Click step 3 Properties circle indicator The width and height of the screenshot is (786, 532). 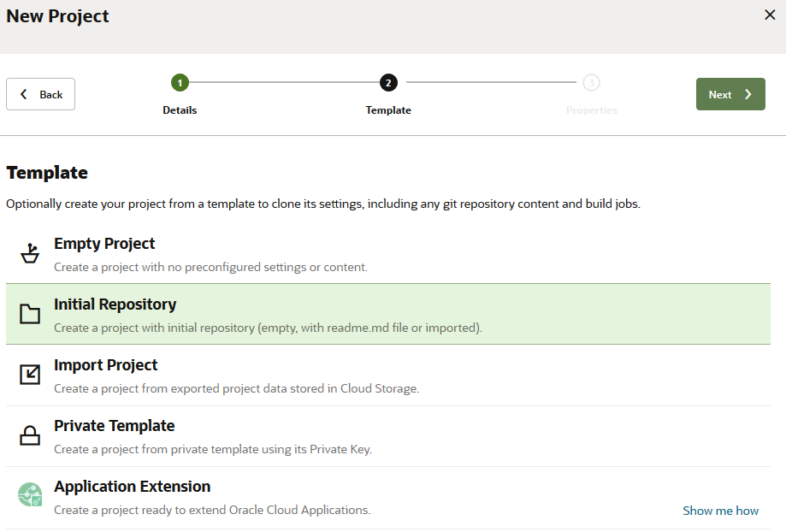591,83
